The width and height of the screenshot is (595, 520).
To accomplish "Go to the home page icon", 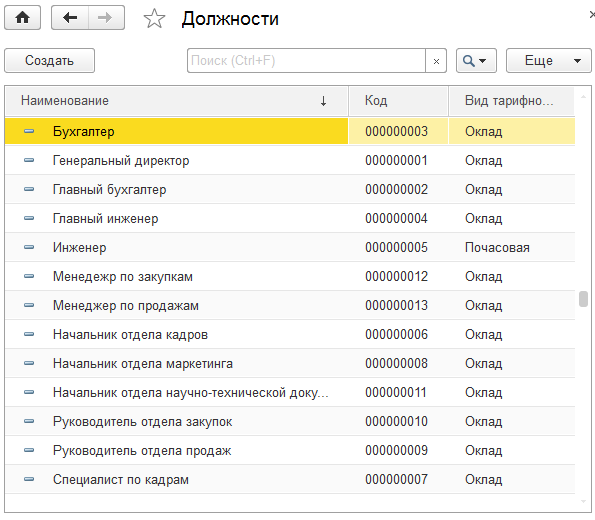I will (x=22, y=18).
